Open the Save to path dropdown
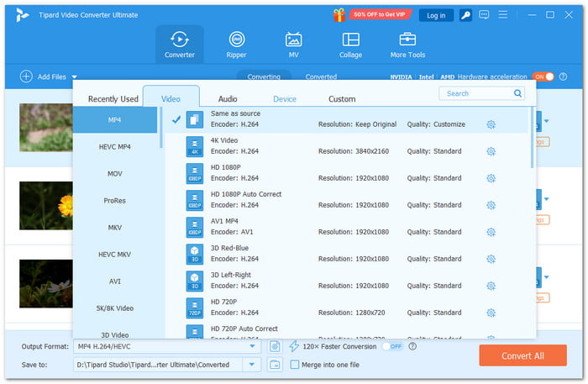The width and height of the screenshot is (588, 384). 252,365
